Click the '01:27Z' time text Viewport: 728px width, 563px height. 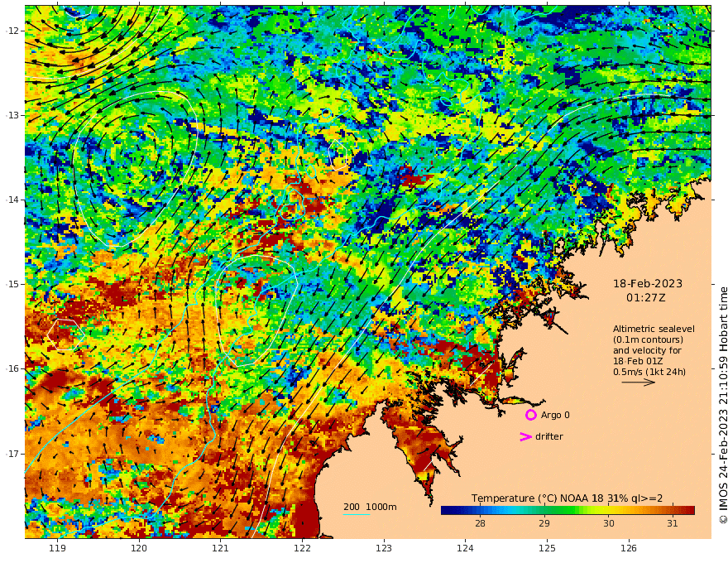646,298
